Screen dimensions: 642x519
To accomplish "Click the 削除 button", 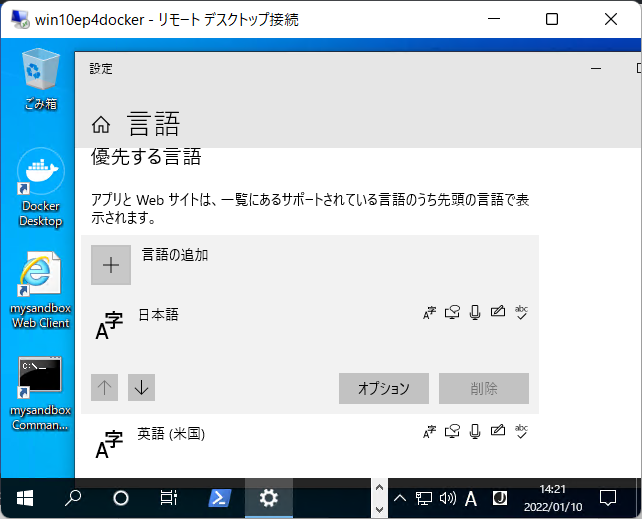I will 484,388.
